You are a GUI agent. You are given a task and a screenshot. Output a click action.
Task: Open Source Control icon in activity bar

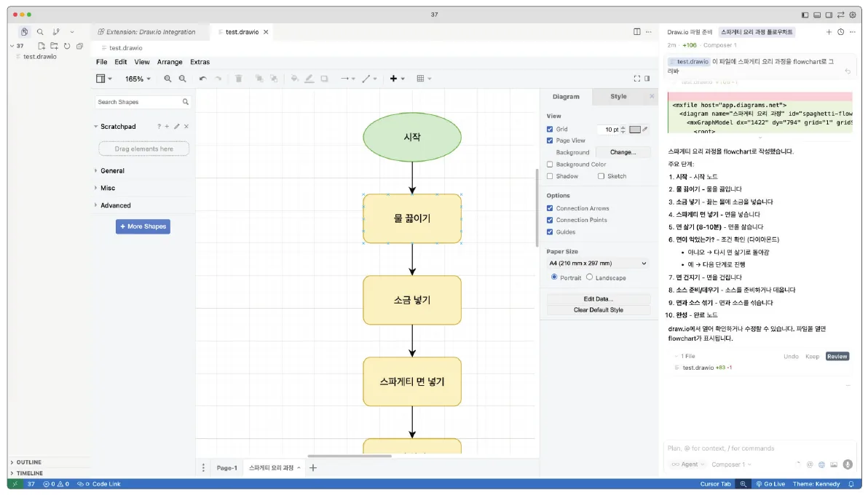[56, 32]
